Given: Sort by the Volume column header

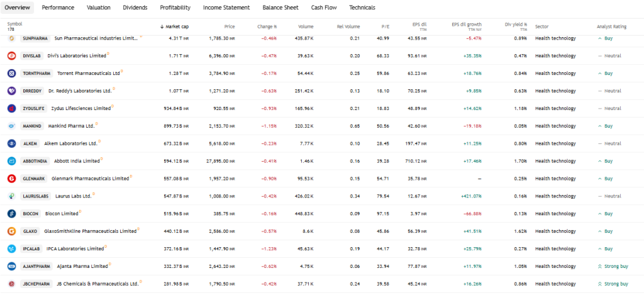Looking at the screenshot, I should coord(306,26).
